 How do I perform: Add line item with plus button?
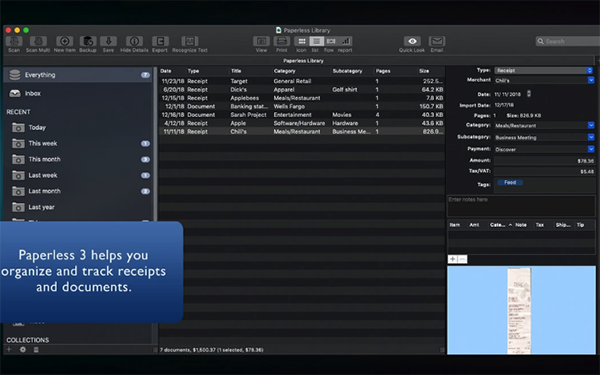click(453, 259)
